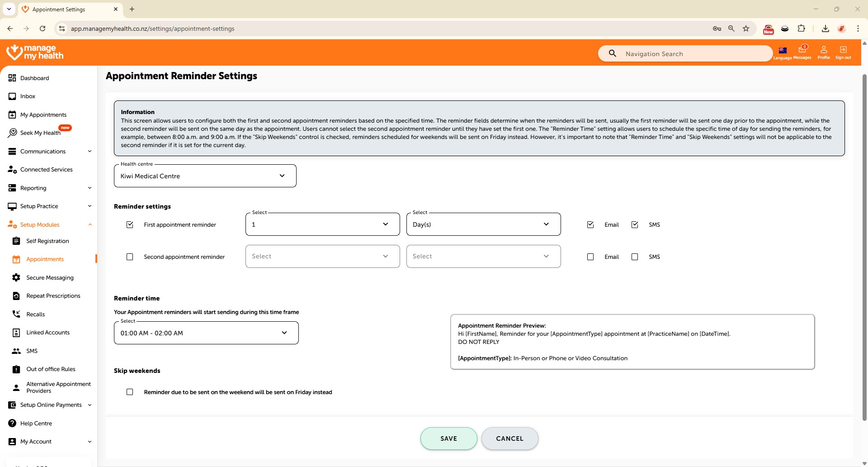Open the Profile icon in header
This screenshot has width=868, height=467.
tap(823, 50)
